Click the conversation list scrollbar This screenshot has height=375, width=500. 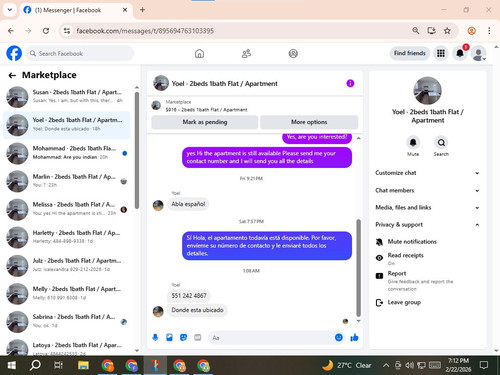137,150
